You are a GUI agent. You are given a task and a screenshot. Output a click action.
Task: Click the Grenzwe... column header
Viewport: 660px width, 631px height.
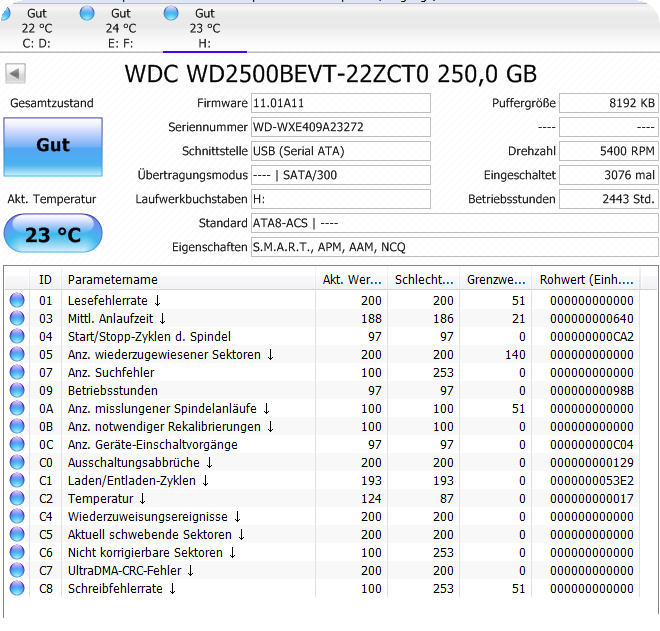tap(495, 280)
